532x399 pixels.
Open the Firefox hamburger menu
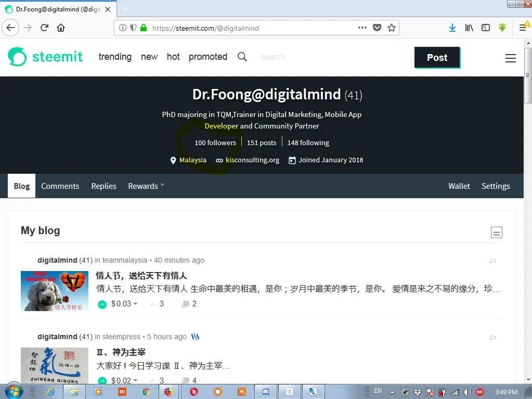click(x=523, y=28)
